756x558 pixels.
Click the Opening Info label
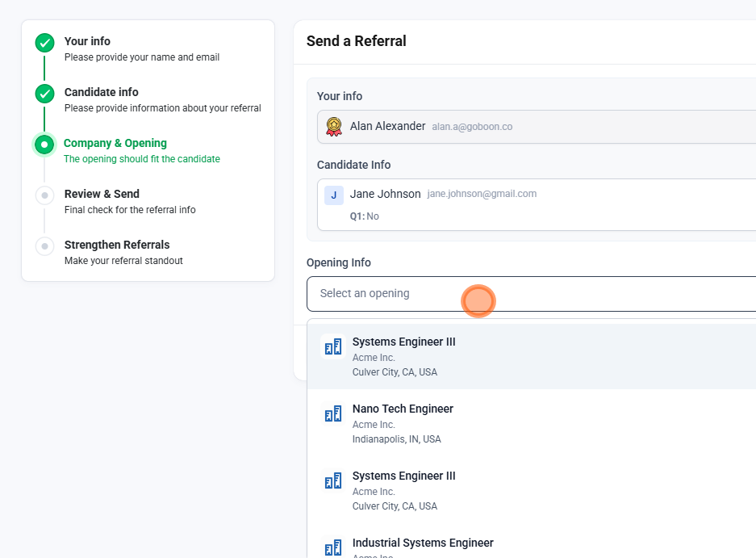pyautogui.click(x=338, y=262)
